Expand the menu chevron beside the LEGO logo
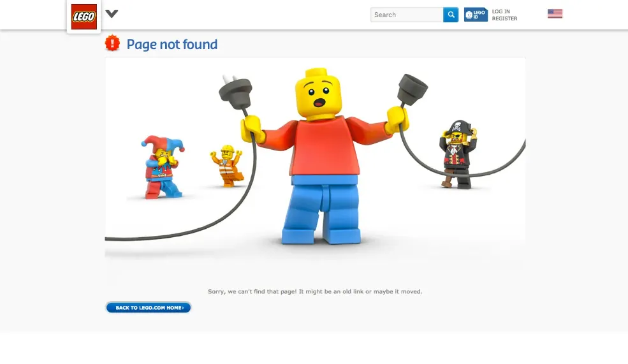This screenshot has height=364, width=628. click(x=112, y=14)
